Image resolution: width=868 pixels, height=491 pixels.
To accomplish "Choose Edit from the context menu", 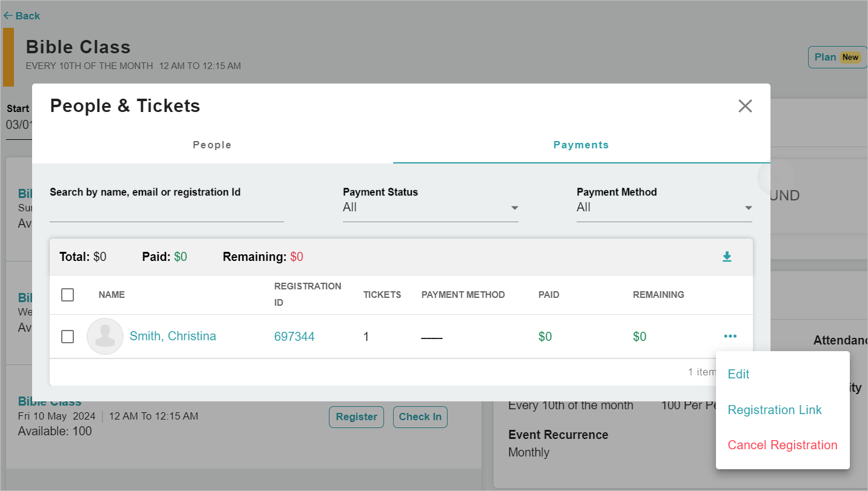I will (x=738, y=374).
